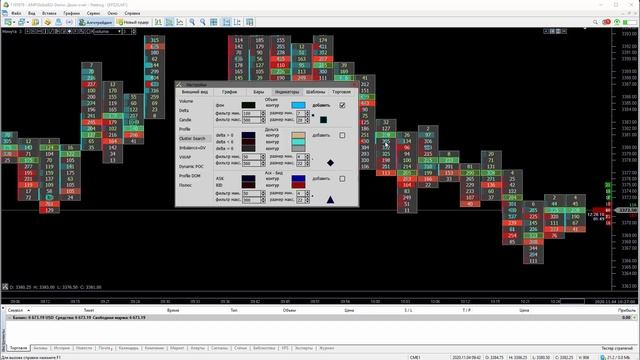Check the Дельта добавить checkbox
The width and height of the screenshot is (640, 360).
click(342, 135)
